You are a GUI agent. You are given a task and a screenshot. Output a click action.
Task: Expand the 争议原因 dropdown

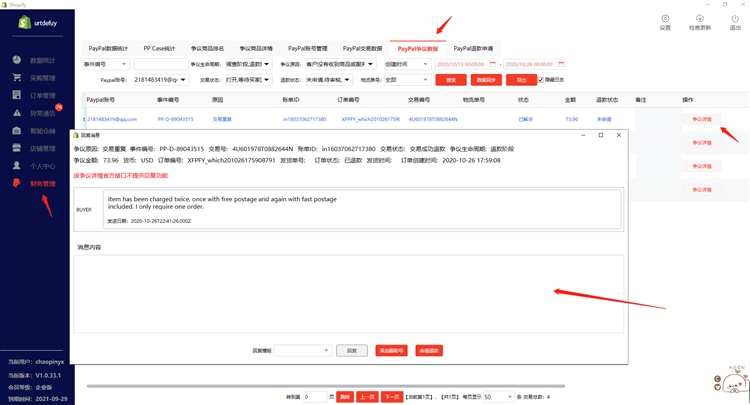click(x=372, y=64)
